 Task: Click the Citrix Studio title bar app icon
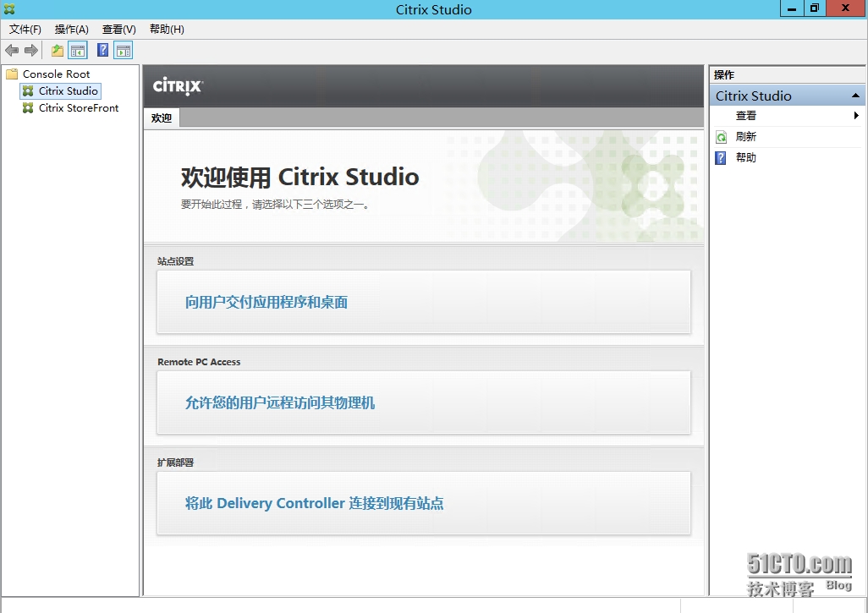tap(9, 9)
